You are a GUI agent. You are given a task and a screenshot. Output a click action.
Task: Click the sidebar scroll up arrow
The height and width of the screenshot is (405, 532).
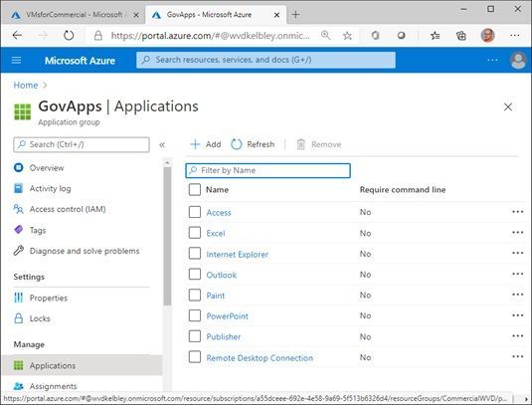tap(167, 163)
